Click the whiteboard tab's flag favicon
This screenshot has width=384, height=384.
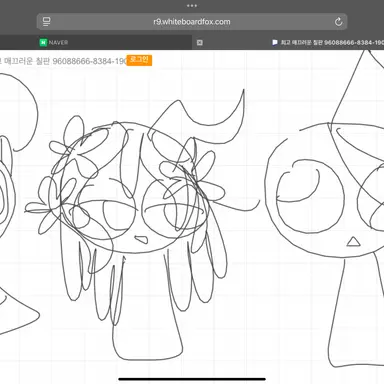(x=275, y=42)
